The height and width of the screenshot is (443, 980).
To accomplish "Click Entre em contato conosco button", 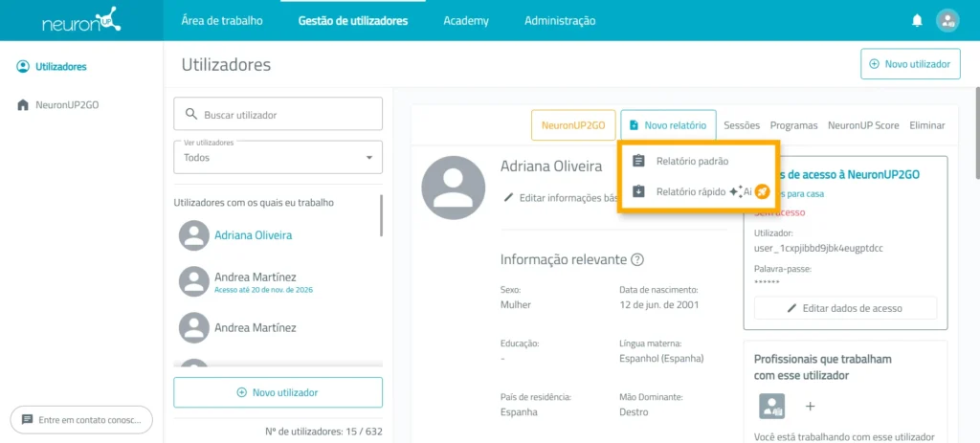I will (81, 419).
